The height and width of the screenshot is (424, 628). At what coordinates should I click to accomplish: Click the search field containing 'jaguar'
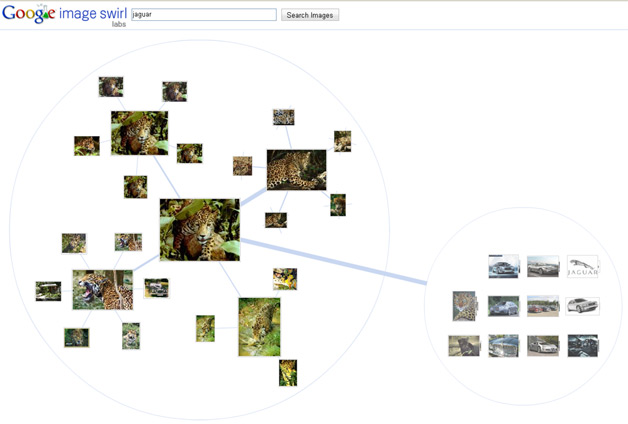[203, 15]
